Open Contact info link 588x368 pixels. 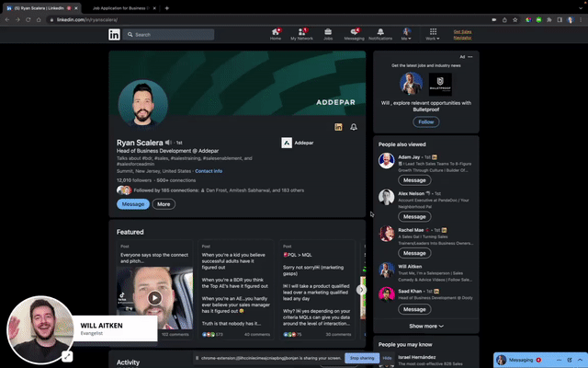(x=209, y=171)
